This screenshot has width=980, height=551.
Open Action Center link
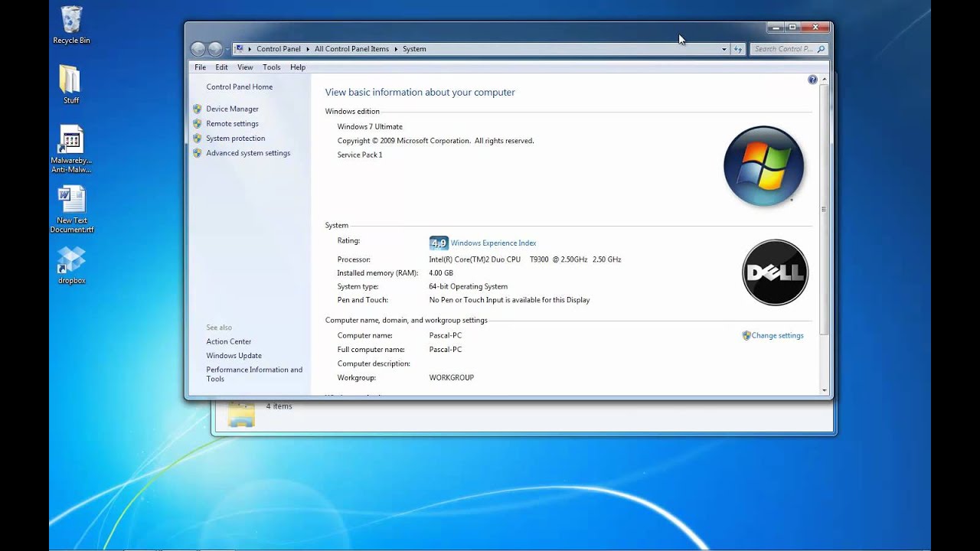pos(228,342)
